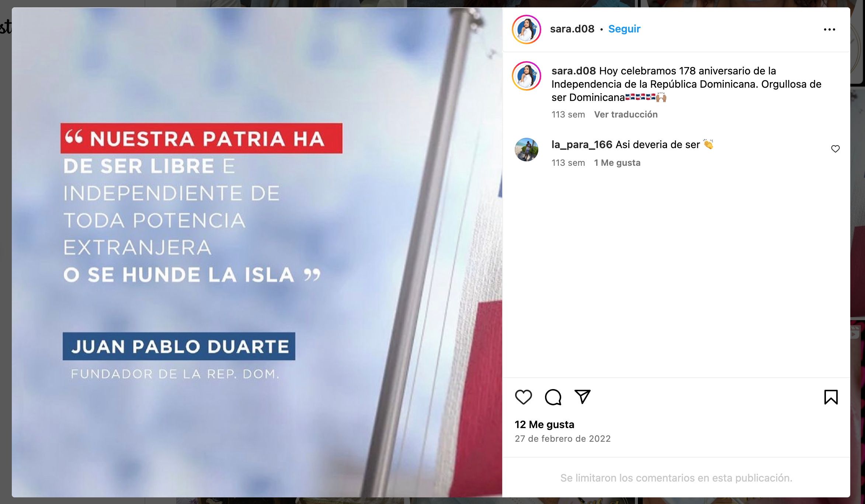Click the 113 sem timestamp on comment
The height and width of the screenshot is (504, 865).
click(x=568, y=163)
